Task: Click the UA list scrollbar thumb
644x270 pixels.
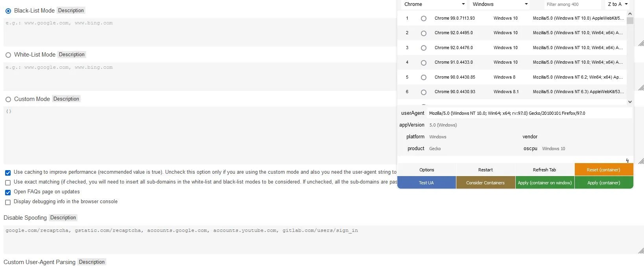Action: click(630, 20)
